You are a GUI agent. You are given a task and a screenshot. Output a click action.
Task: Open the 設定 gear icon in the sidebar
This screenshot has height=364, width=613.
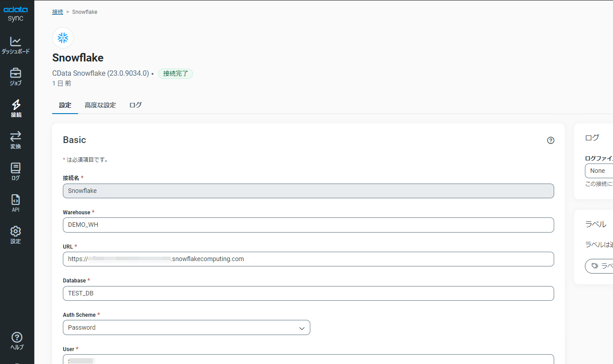tap(16, 233)
